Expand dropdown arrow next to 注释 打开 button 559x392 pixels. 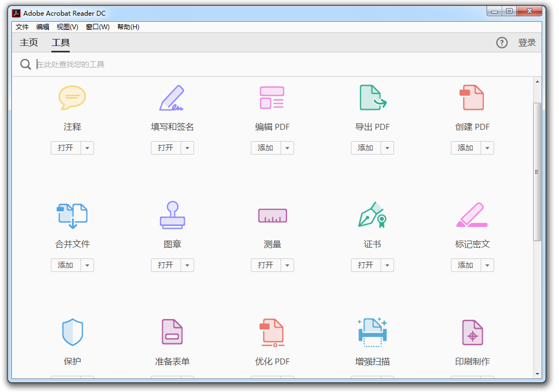click(88, 148)
